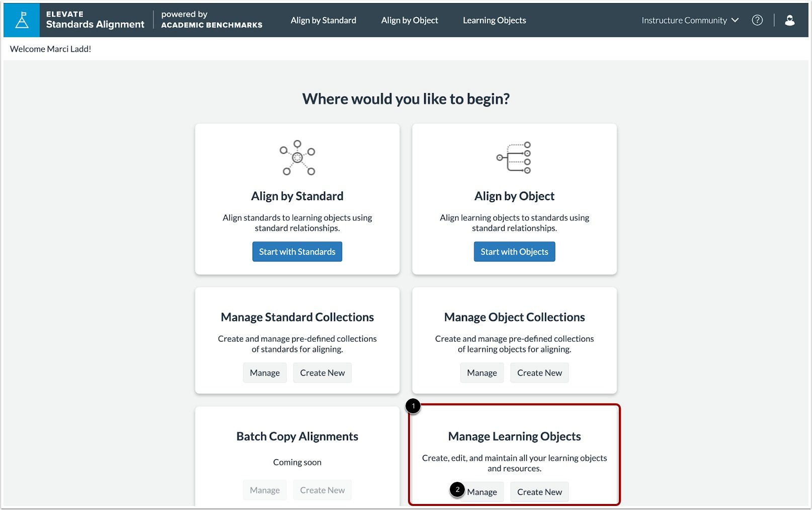Click the Start with Objects button
The width and height of the screenshot is (812, 510).
click(514, 251)
